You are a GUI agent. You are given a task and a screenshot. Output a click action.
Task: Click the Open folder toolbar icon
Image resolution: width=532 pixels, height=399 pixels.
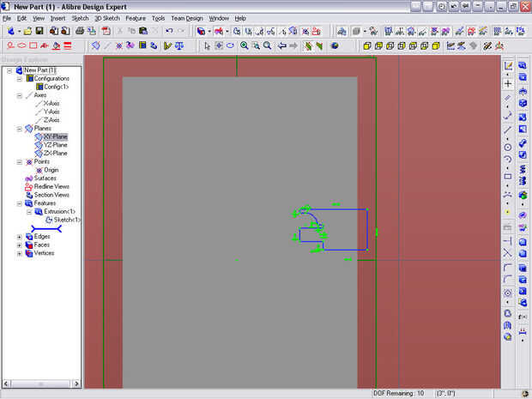[27, 31]
